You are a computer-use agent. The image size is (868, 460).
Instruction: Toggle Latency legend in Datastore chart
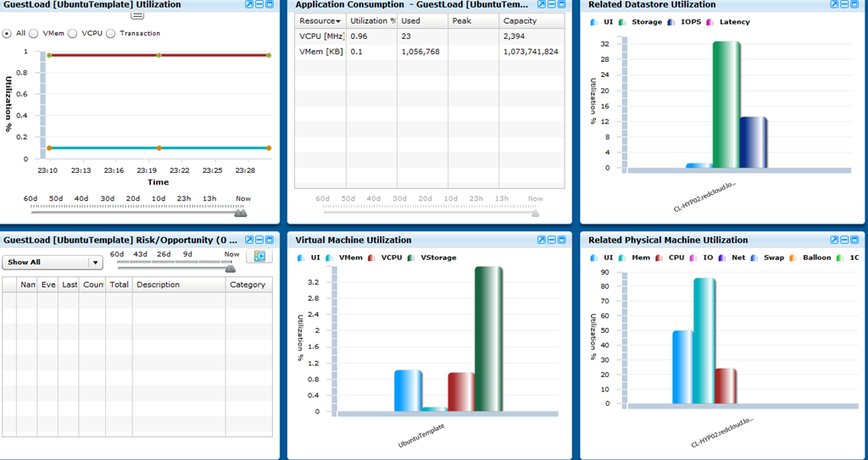tap(728, 22)
